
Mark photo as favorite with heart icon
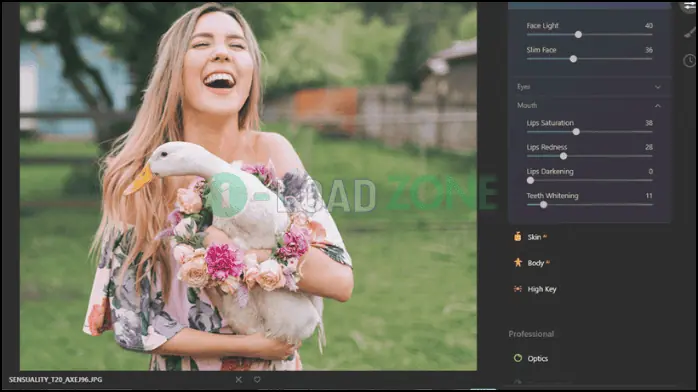(257, 380)
